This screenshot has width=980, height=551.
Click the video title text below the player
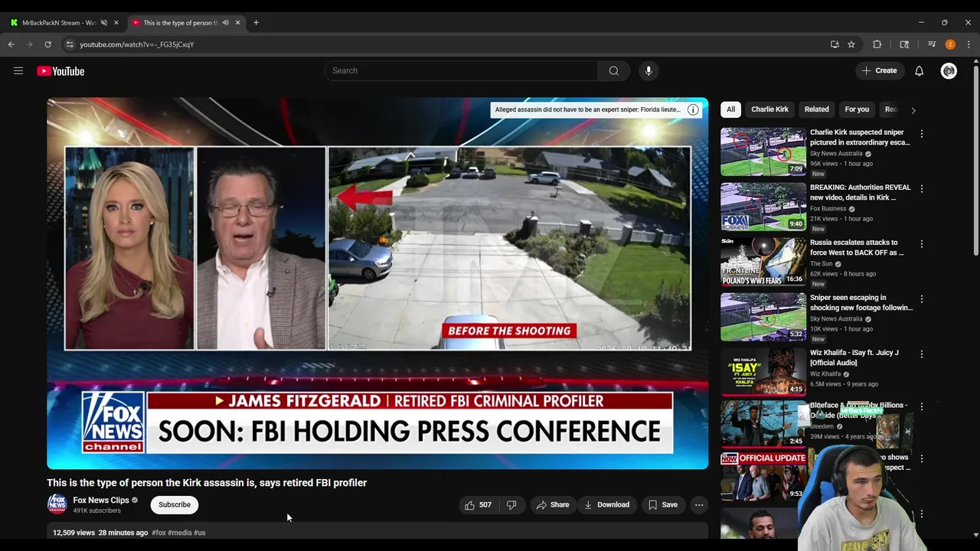click(207, 483)
